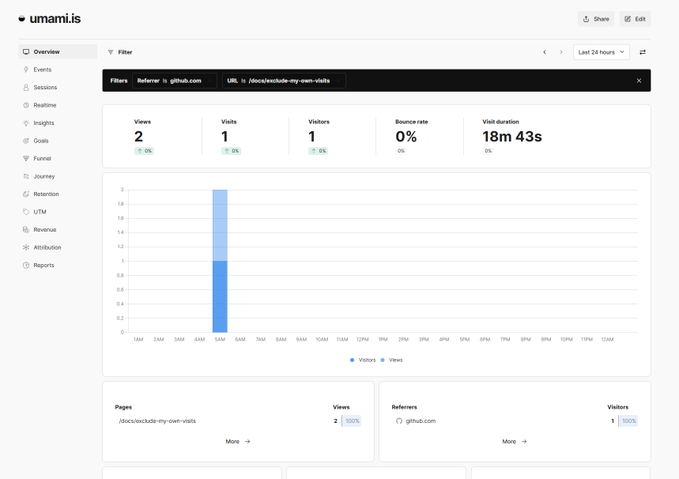
Task: Open the Filter menu
Action: click(120, 52)
